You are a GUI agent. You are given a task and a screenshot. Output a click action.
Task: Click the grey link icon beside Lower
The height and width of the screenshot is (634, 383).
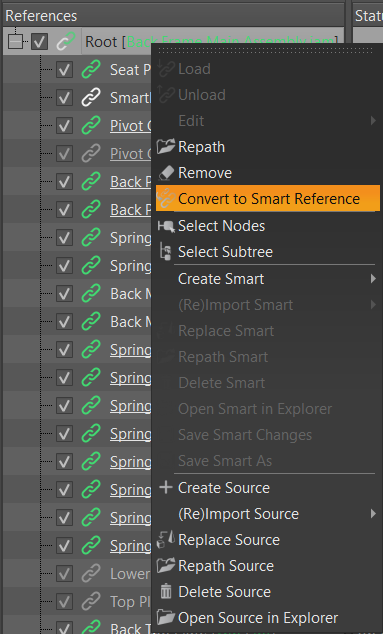pos(91,574)
